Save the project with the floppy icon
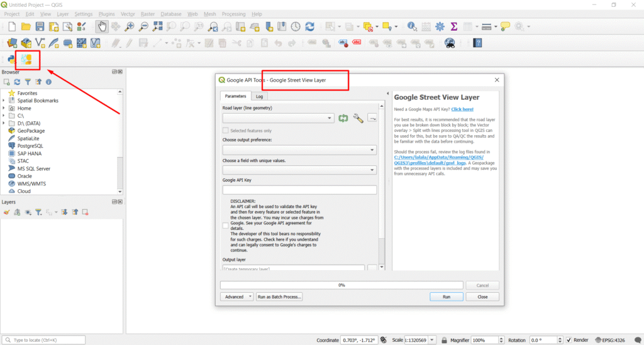Viewport: 644px width, 345px height. (40, 26)
